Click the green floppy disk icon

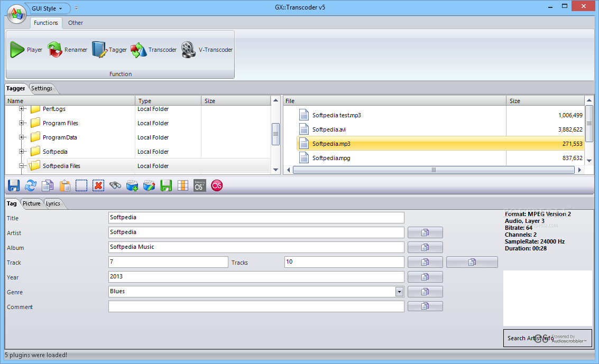tap(166, 186)
